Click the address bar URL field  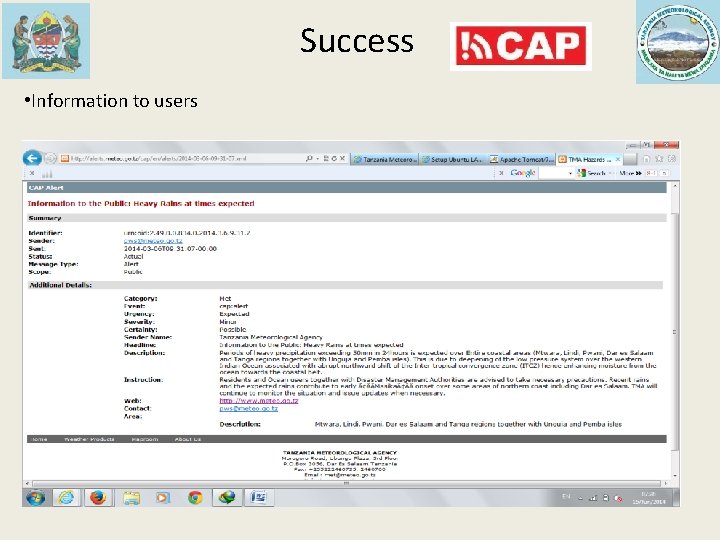point(182,158)
